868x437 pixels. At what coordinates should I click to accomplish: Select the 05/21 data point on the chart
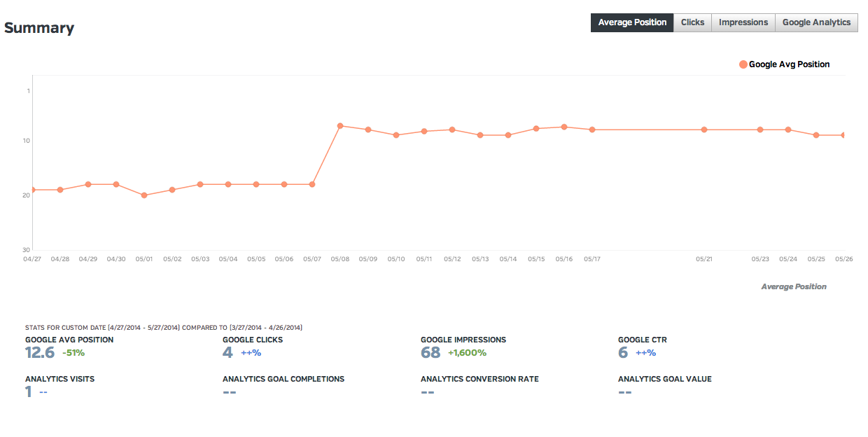click(704, 130)
